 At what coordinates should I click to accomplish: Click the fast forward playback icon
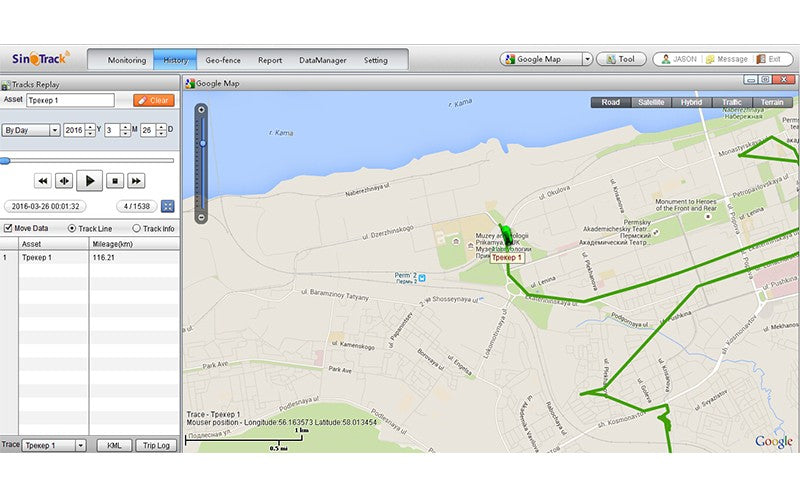click(x=136, y=181)
